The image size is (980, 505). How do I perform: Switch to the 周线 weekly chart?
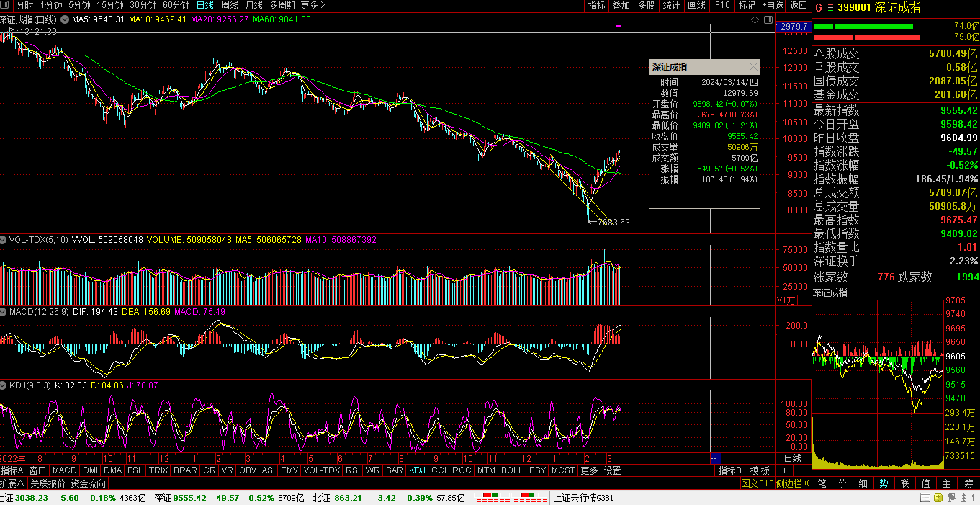pos(229,5)
